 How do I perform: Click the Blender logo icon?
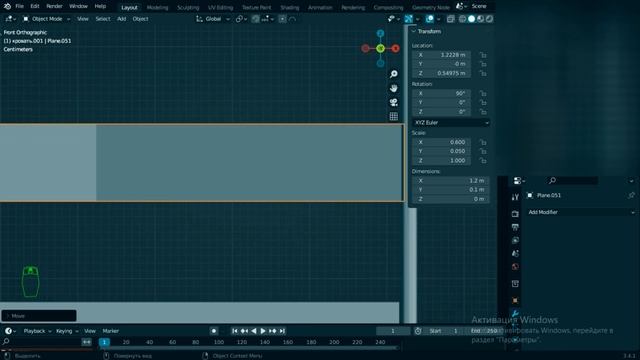pyautogui.click(x=7, y=6)
